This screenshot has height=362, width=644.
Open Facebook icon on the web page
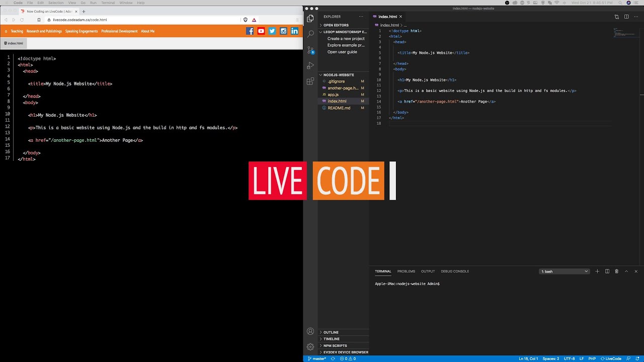tap(250, 31)
